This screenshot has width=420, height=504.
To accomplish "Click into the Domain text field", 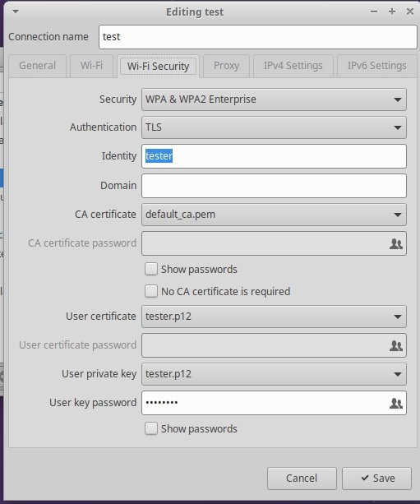I will tap(274, 186).
